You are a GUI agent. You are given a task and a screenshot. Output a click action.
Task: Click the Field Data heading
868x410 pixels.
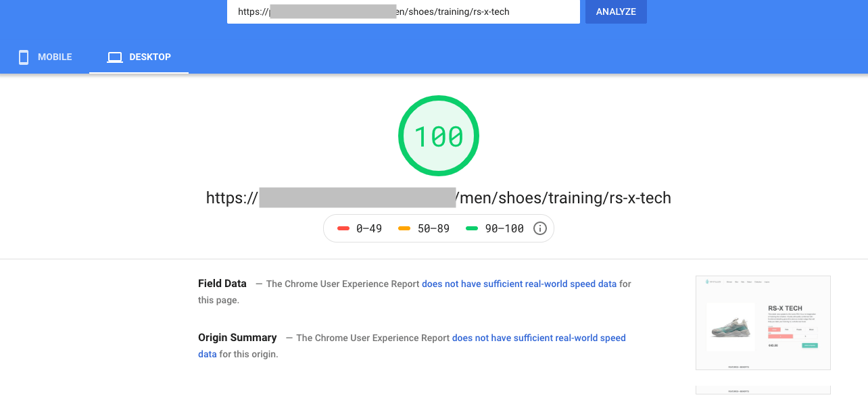[222, 284]
